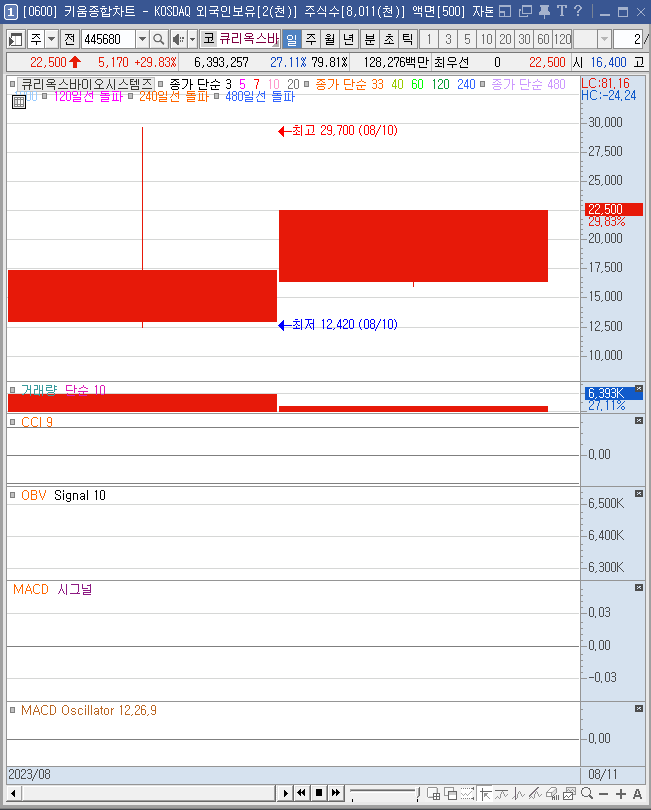Expand the interval dropdown after 120 button
The image size is (651, 810).
pos(604,39)
